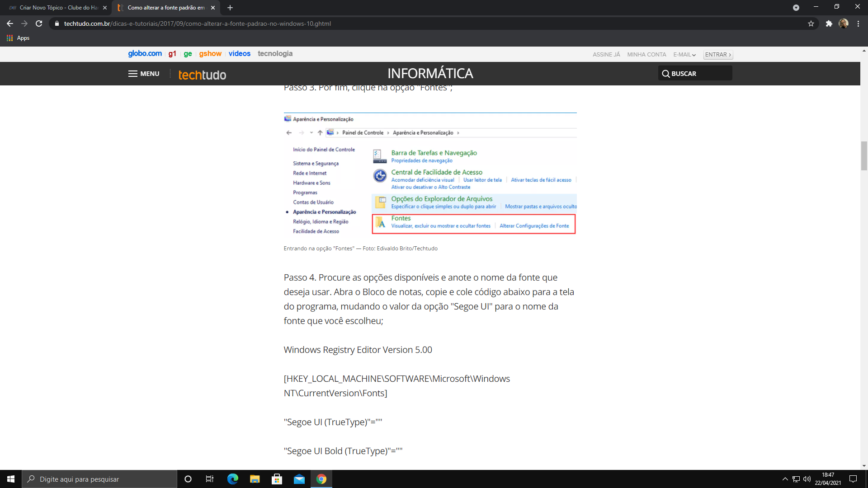Click the ENTRAR button
This screenshot has height=488, width=868.
coord(718,55)
